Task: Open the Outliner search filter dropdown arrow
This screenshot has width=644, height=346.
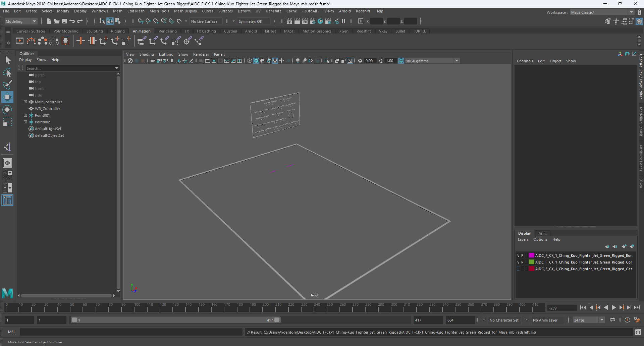Action: [x=117, y=68]
